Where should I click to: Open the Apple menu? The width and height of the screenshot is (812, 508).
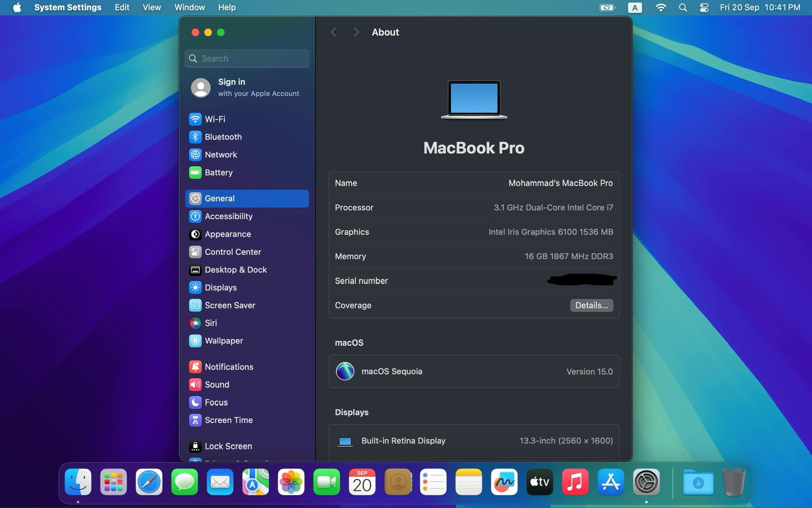(17, 7)
